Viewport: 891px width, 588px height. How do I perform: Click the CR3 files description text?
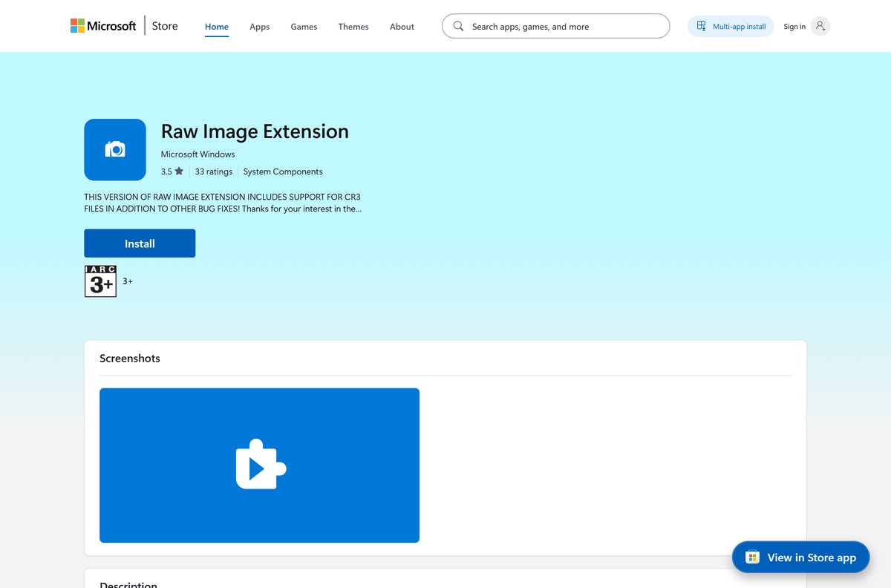(x=223, y=203)
